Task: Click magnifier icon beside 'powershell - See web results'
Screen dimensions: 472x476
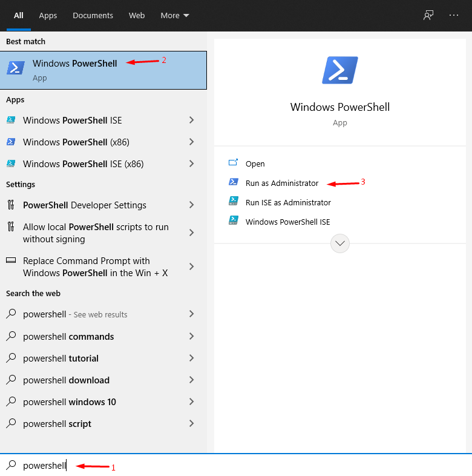Action: (11, 314)
